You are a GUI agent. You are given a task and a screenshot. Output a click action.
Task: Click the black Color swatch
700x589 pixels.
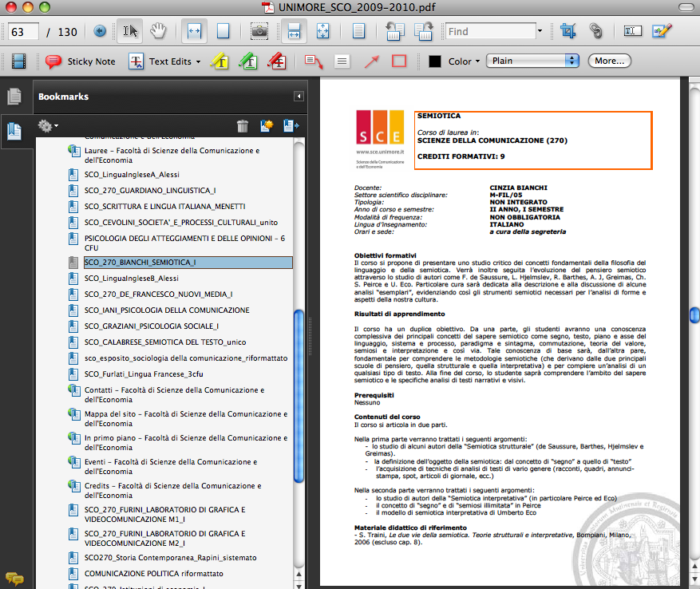coord(435,61)
